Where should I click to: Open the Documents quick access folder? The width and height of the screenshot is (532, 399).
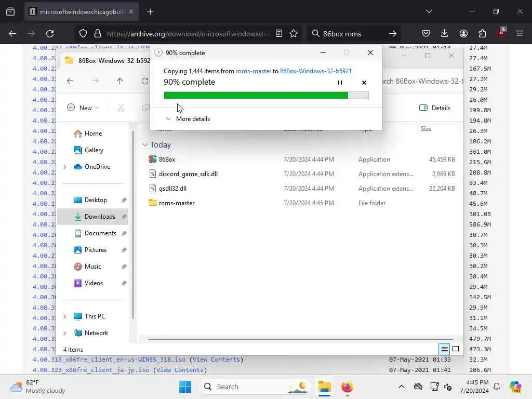click(x=100, y=233)
